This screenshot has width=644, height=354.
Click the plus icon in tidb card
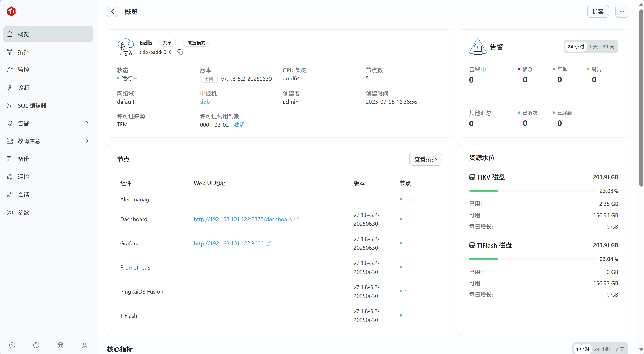pos(437,47)
